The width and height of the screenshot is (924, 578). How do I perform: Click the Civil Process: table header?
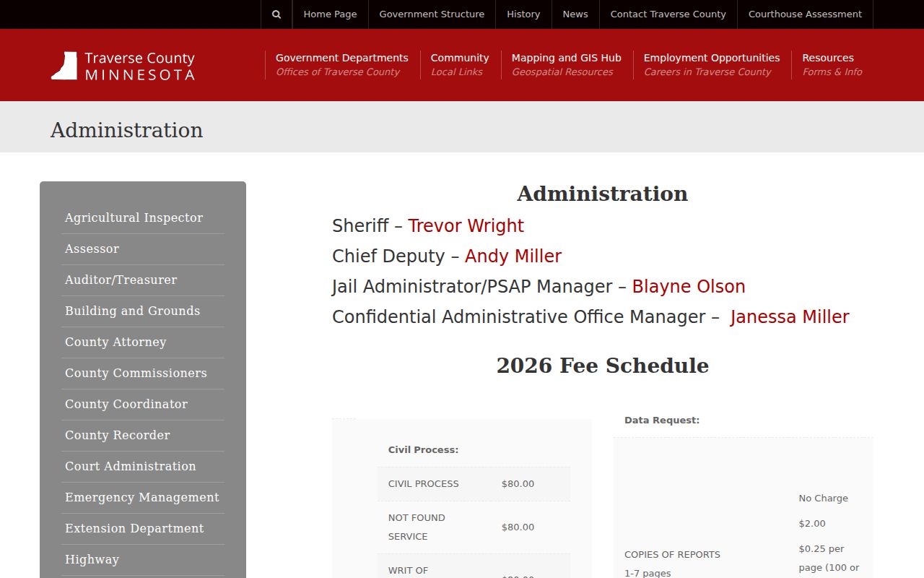[423, 449]
